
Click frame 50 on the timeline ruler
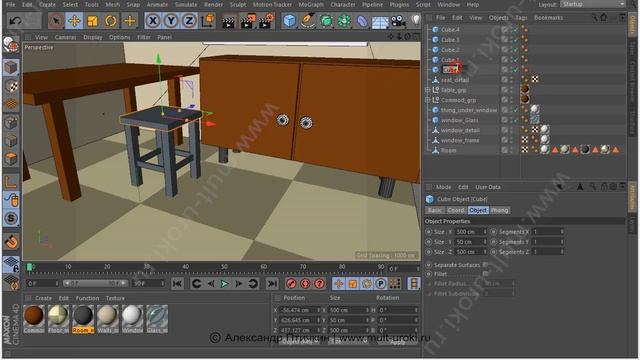(224, 267)
